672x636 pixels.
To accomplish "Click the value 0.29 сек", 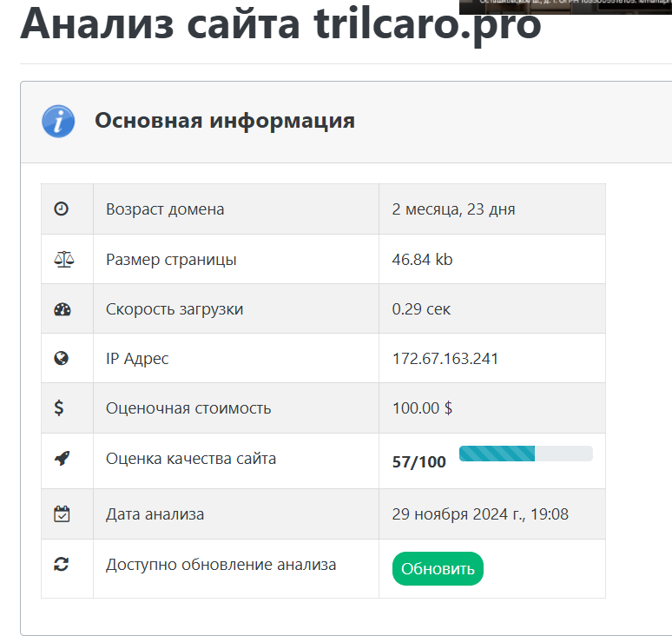I will click(x=421, y=309).
